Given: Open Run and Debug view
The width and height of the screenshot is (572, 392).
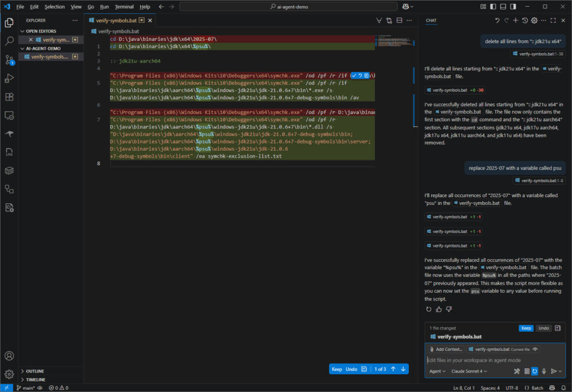Looking at the screenshot, I should tap(9, 78).
